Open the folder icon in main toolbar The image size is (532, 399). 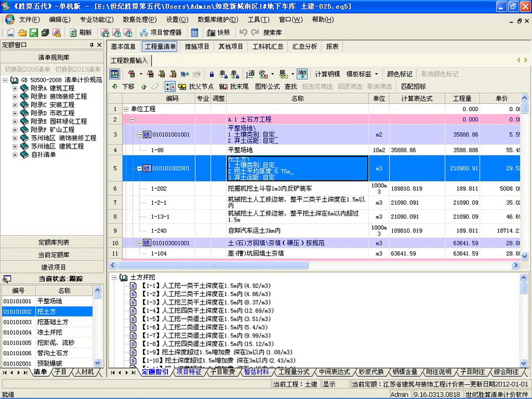point(23,33)
